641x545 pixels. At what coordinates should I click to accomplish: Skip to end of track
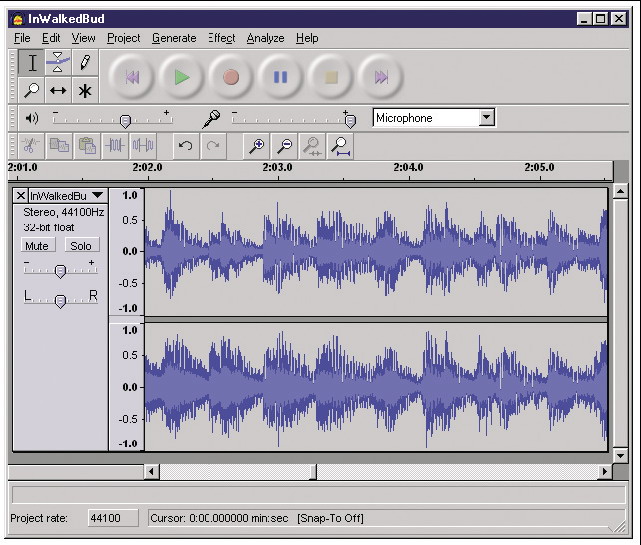click(381, 77)
